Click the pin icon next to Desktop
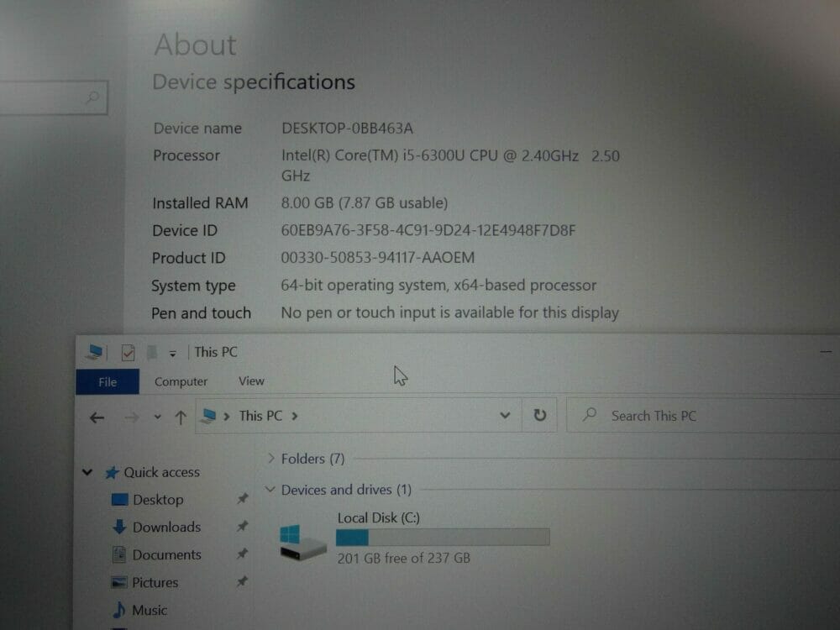Image resolution: width=840 pixels, height=630 pixels. pos(242,499)
